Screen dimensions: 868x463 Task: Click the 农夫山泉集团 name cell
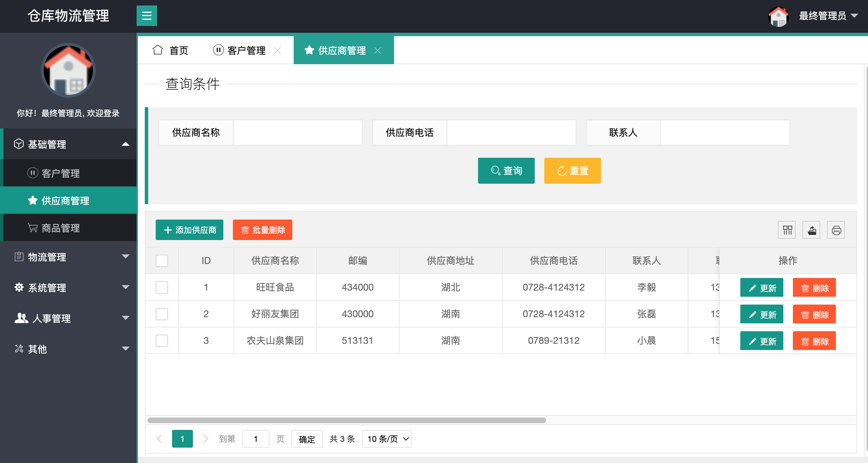pyautogui.click(x=275, y=340)
